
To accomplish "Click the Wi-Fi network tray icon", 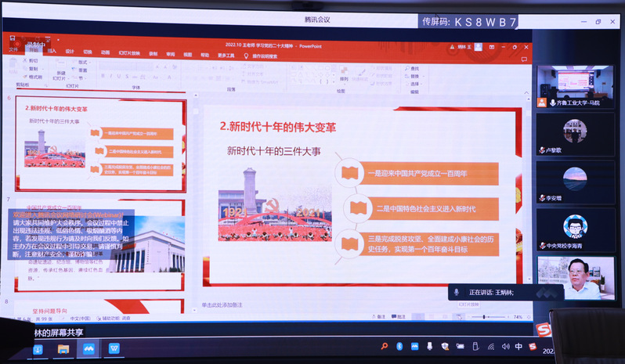I will tap(490, 347).
